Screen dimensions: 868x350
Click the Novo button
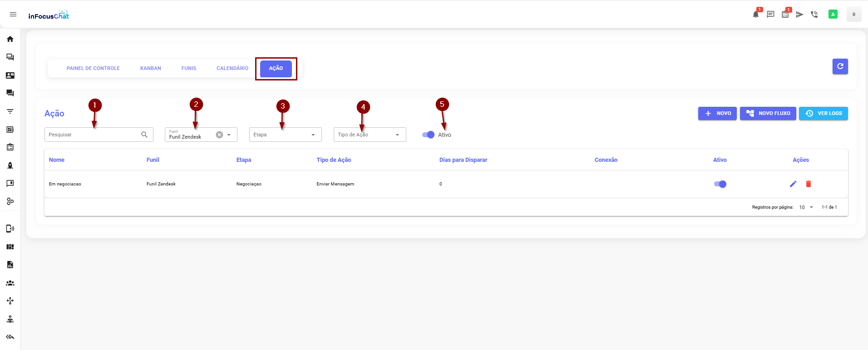click(x=717, y=114)
